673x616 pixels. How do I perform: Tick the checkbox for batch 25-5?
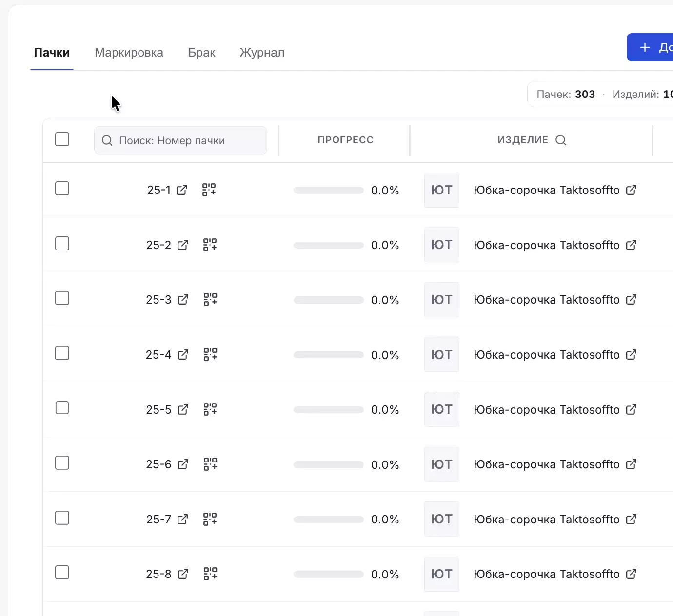click(62, 408)
